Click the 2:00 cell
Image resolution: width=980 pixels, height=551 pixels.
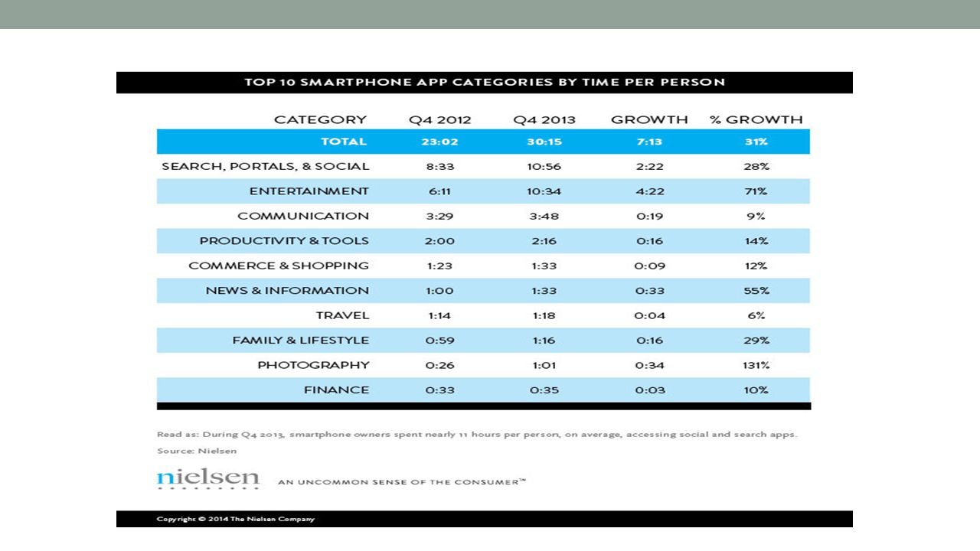439,241
